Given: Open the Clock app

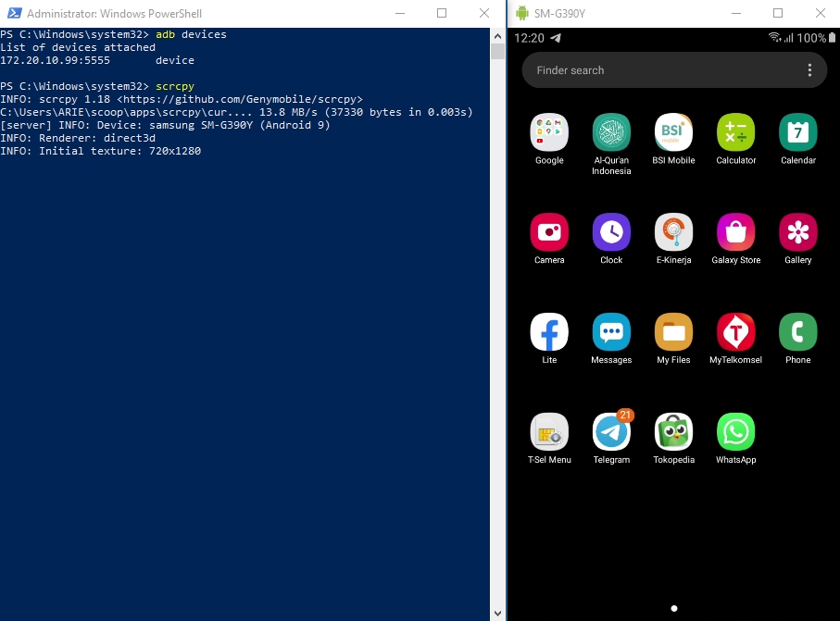Looking at the screenshot, I should point(611,231).
